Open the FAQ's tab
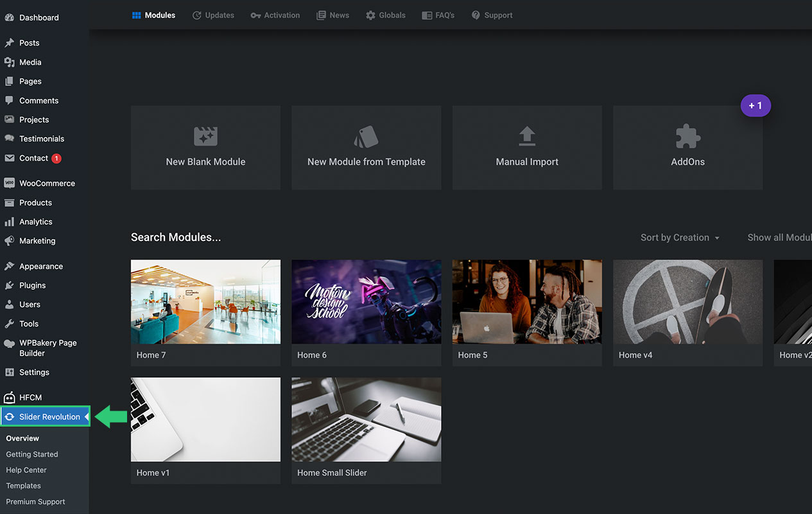This screenshot has height=514, width=812. coord(438,15)
